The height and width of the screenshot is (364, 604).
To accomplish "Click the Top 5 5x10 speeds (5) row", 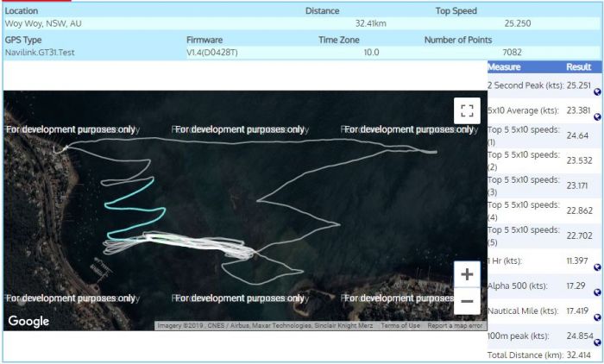I will 525,235.
